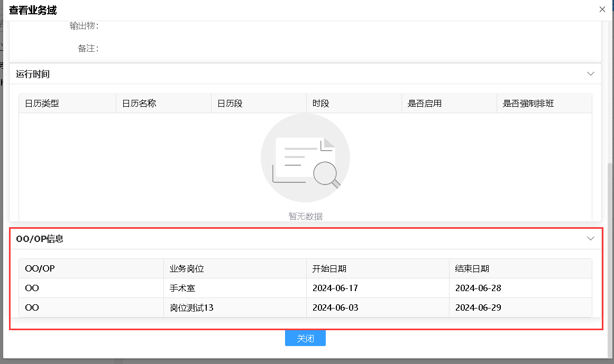Click the empty data placeholder illustration
Screen dimensions: 614x364
coord(305,157)
